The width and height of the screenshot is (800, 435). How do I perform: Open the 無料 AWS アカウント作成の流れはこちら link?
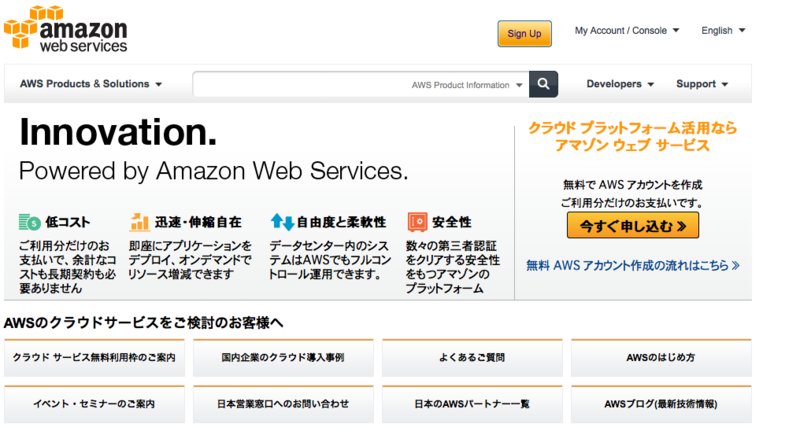pos(633,266)
